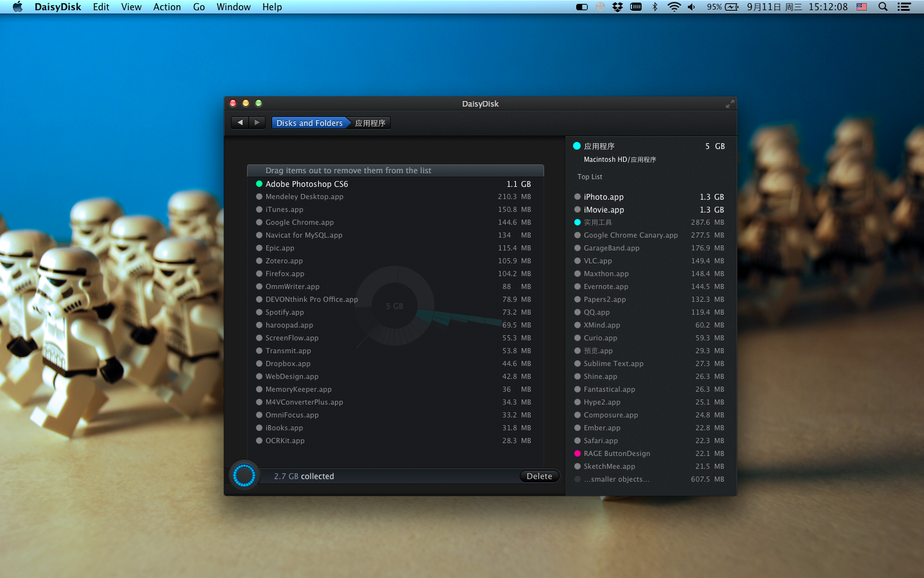Image resolution: width=924 pixels, height=578 pixels.
Task: Click the US flag input source icon
Action: (862, 7)
